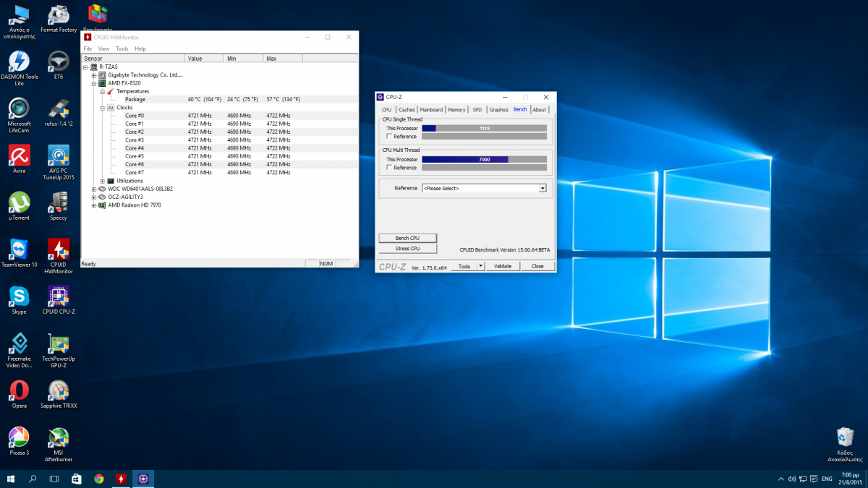Collapse the AMD FX-8320 node
This screenshot has height=488, width=868.
[x=94, y=83]
